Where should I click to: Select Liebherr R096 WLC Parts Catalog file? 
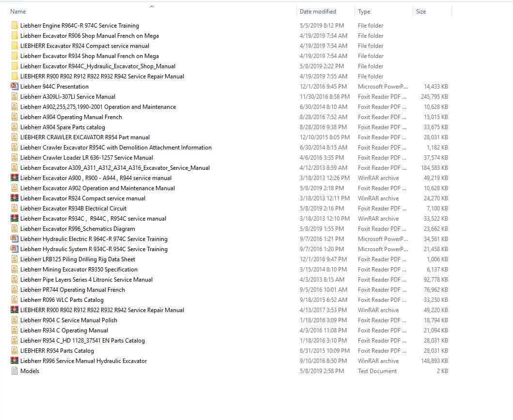point(62,300)
